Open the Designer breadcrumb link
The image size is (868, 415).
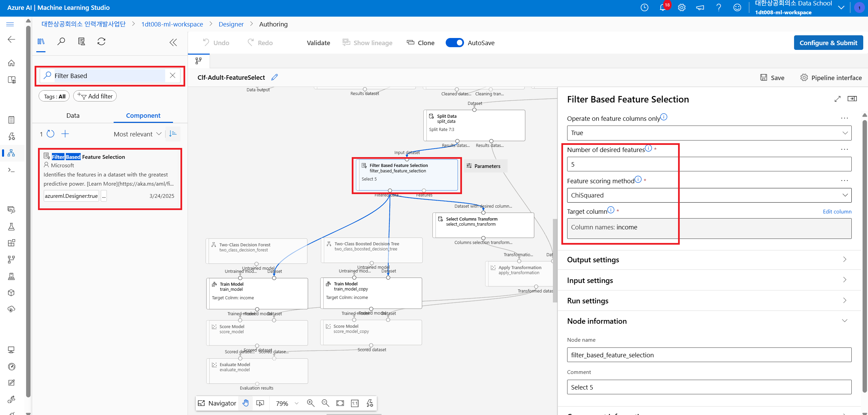pyautogui.click(x=231, y=24)
